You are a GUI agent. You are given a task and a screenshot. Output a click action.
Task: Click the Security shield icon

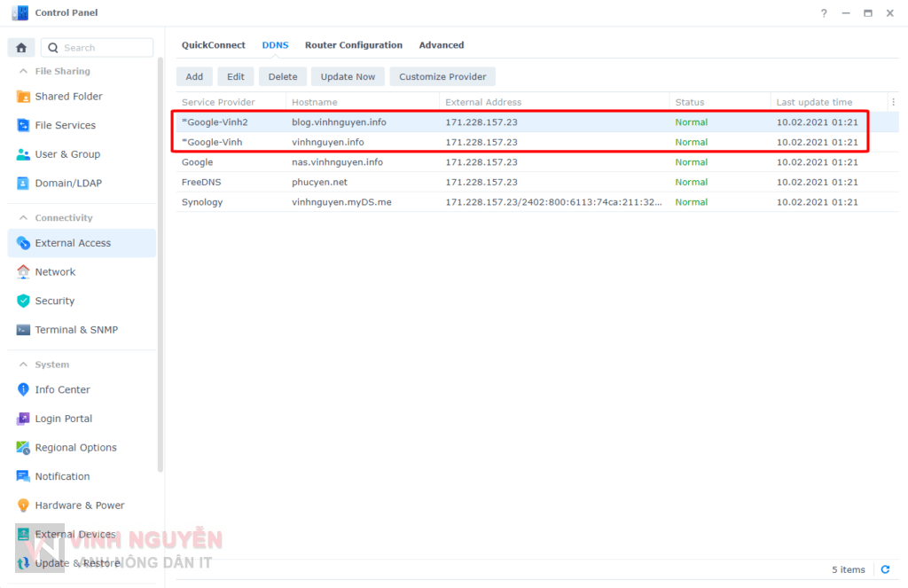(23, 302)
